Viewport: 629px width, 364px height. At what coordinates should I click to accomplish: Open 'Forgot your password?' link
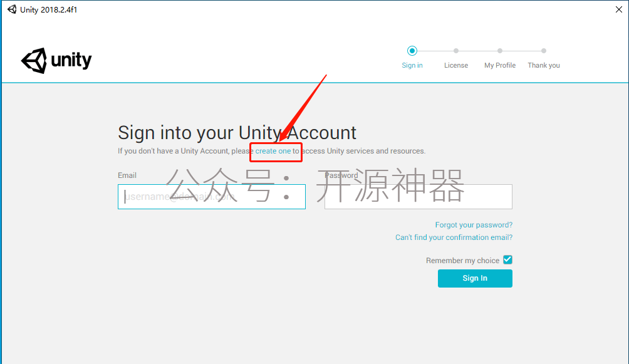click(x=474, y=225)
